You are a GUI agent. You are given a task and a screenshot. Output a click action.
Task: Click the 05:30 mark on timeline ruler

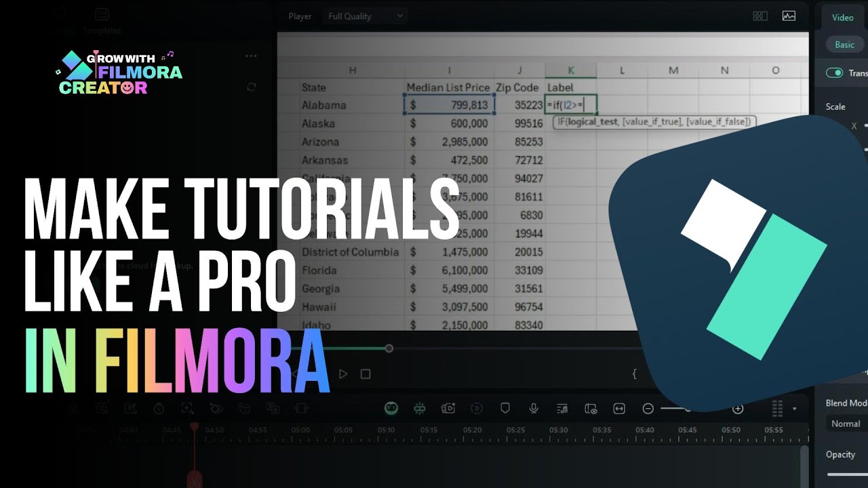click(558, 430)
